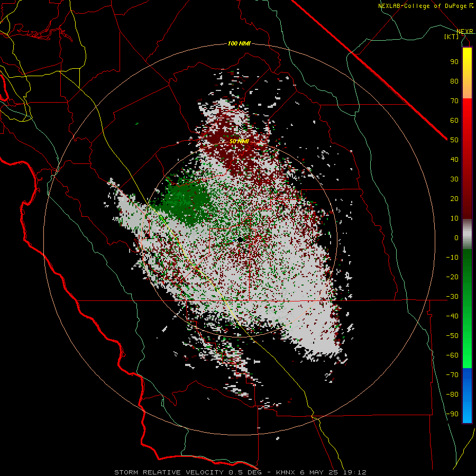Click the positive 10 value on velocity scale
This screenshot has height=476, width=476.
point(454,218)
